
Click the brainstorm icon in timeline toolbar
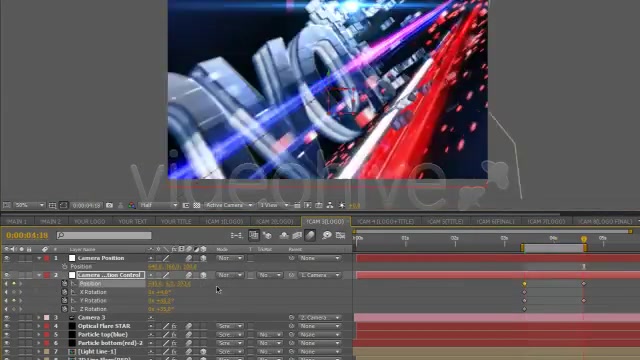[327, 235]
